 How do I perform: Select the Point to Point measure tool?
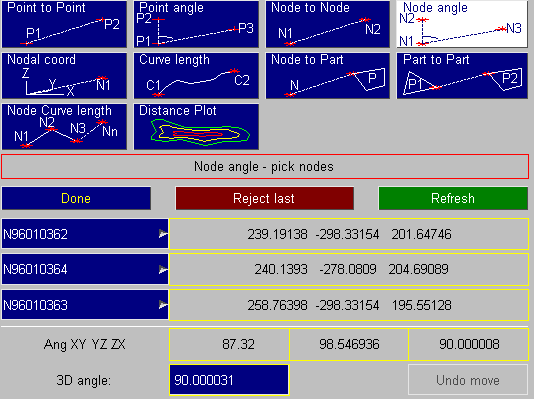[64, 24]
